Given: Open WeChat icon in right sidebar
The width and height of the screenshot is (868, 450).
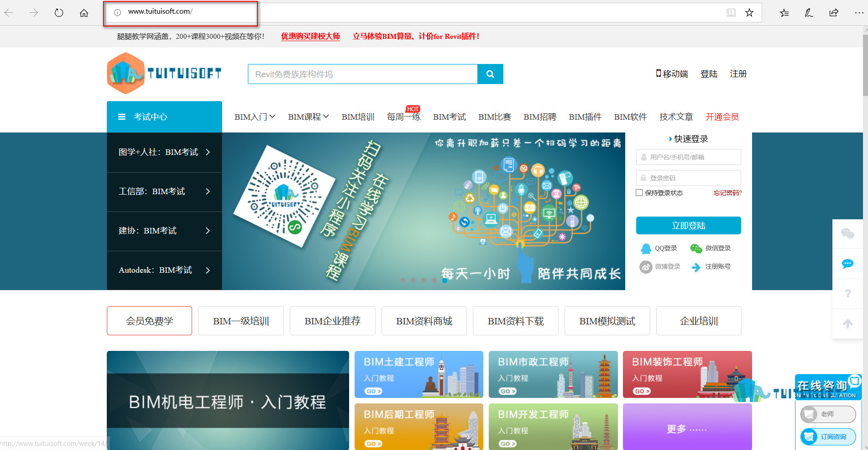Looking at the screenshot, I should 847,234.
